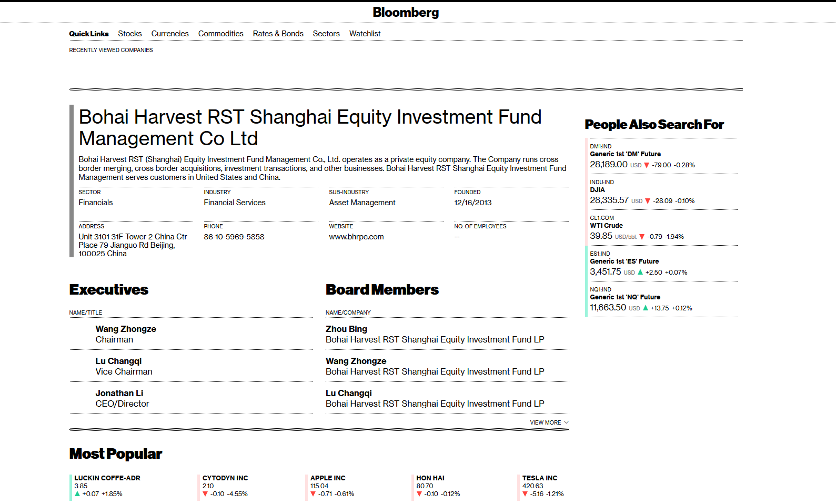Click the green up arrow beside NQ Future change
The height and width of the screenshot is (504, 836).
646,308
